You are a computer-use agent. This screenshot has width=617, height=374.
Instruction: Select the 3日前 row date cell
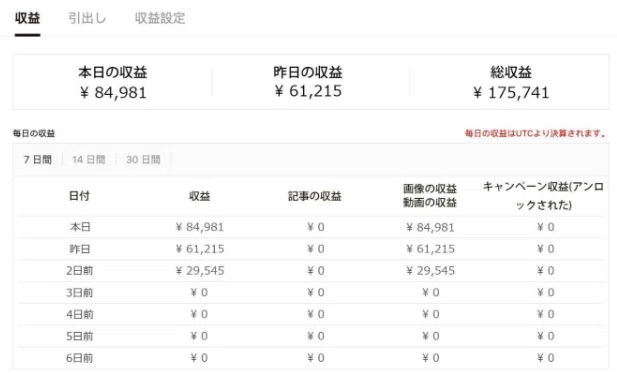[80, 293]
